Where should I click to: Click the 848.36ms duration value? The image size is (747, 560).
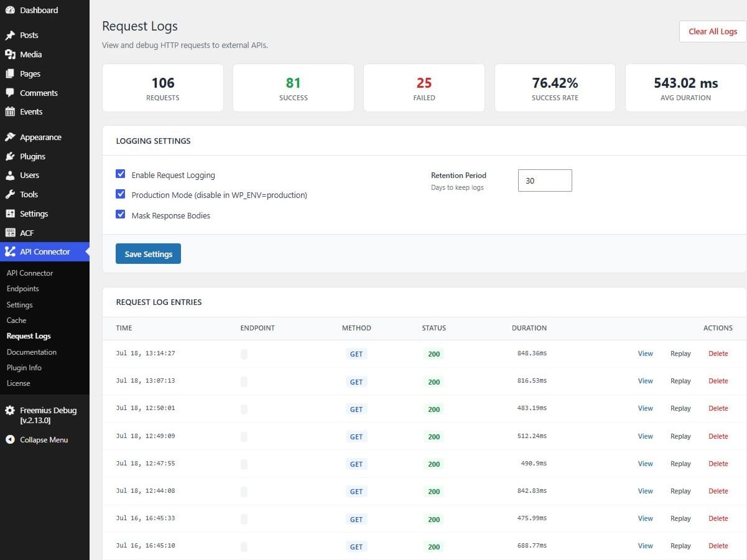tap(532, 353)
